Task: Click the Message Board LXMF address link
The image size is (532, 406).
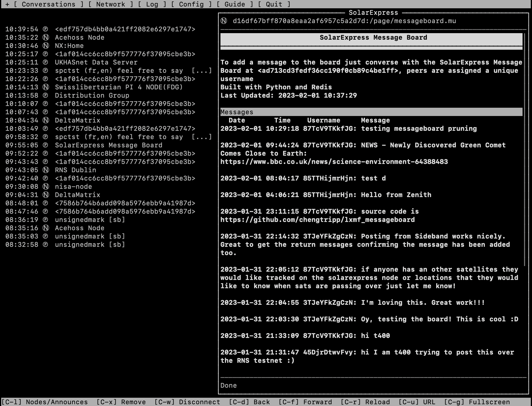Action: pyautogui.click(x=327, y=70)
